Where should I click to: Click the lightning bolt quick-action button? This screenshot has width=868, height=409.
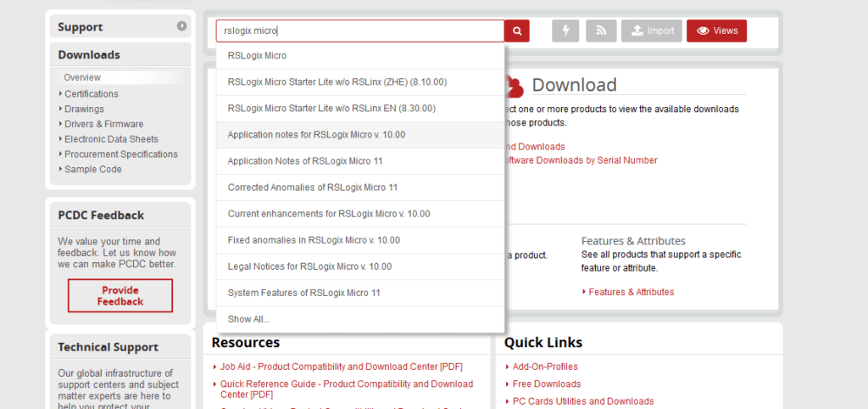[565, 31]
